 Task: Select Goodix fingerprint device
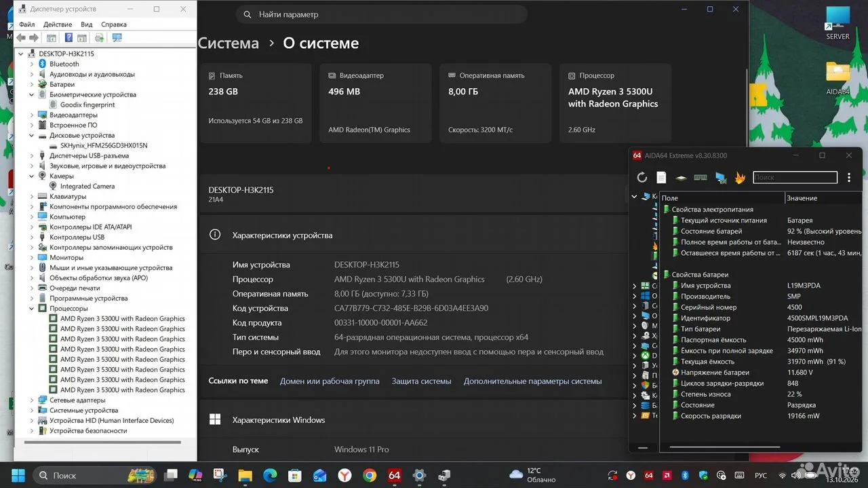87,105
